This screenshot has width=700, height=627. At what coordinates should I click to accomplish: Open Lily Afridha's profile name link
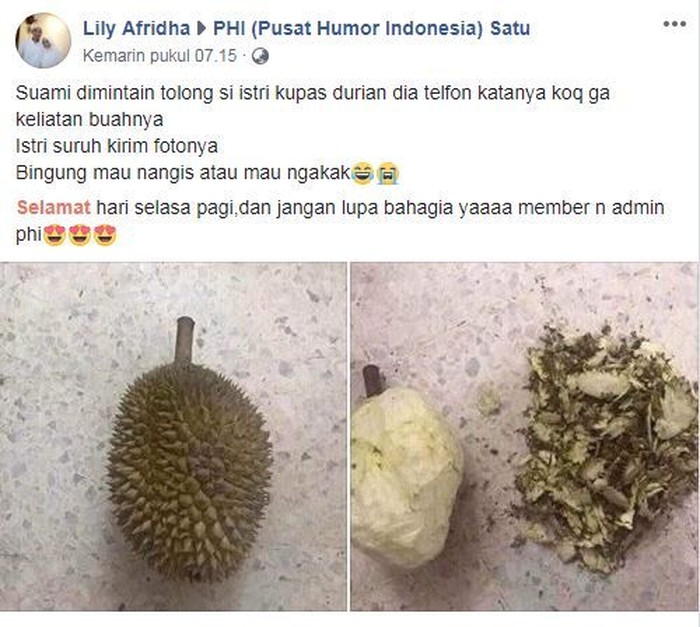[137, 29]
